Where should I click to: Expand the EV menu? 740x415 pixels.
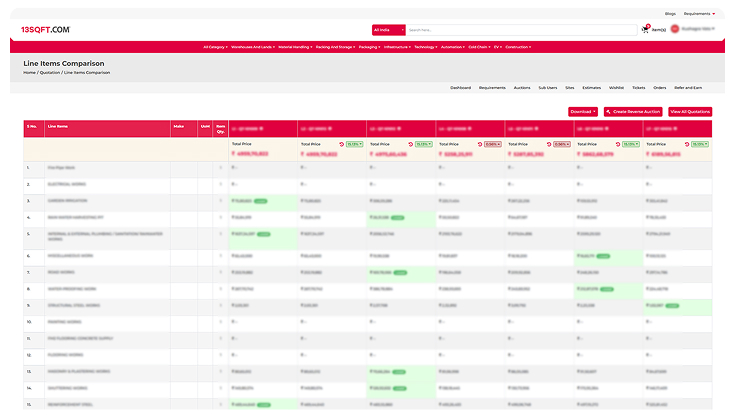[x=498, y=47]
